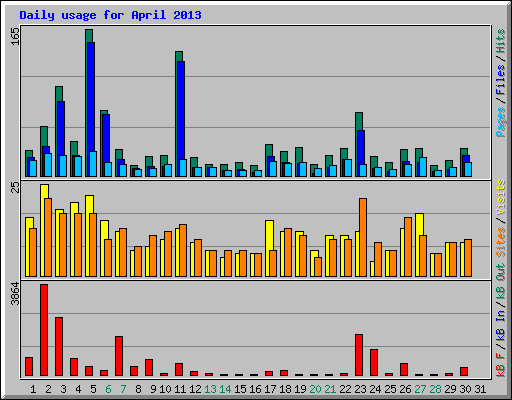The width and height of the screenshot is (512, 400).
Task: Click day label 2 on the x-axis
Action: (x=48, y=389)
